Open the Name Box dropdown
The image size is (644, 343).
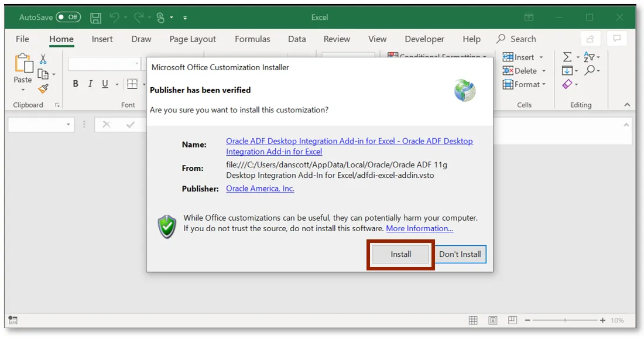(68, 125)
